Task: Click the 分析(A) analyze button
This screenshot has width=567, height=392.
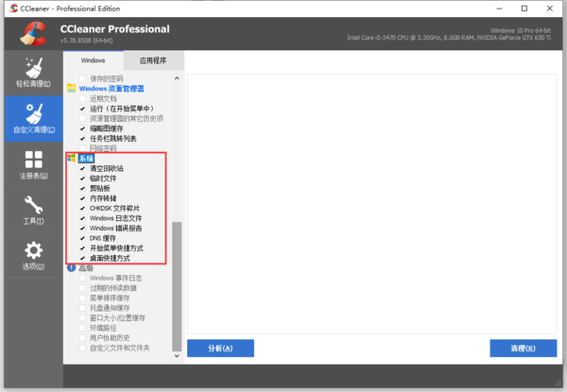Action: coord(220,348)
